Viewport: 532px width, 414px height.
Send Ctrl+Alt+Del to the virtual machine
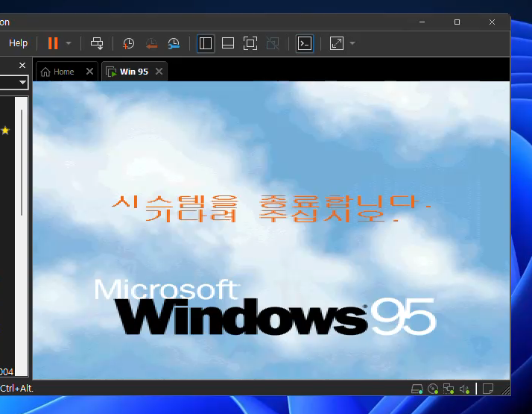97,43
